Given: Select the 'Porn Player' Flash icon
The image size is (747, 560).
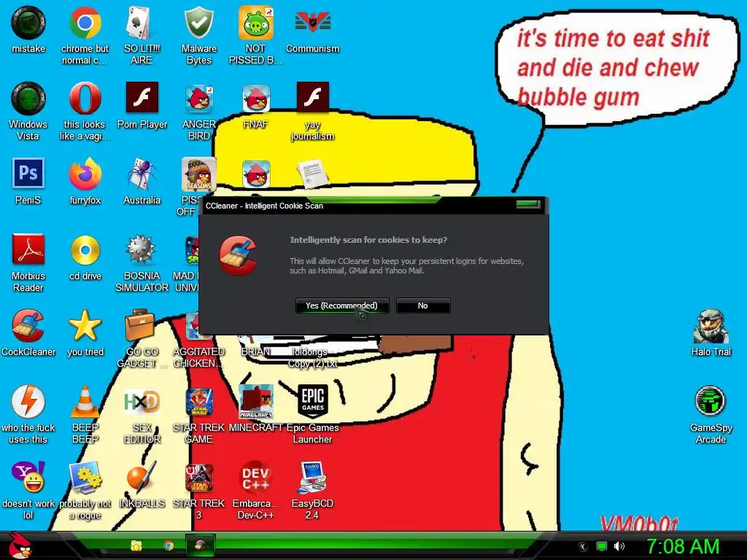Looking at the screenshot, I should coord(142,106).
